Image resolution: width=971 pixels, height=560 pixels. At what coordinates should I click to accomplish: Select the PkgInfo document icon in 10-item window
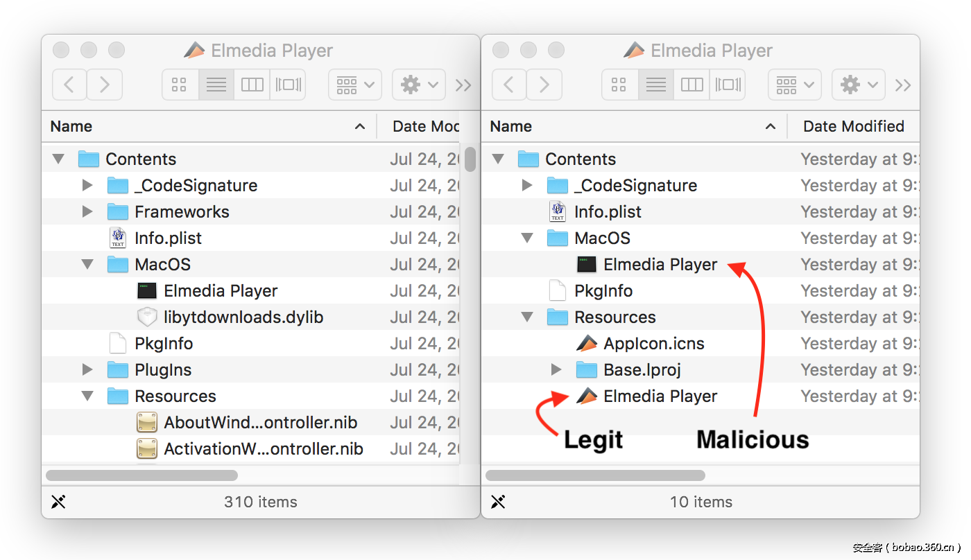[558, 291]
